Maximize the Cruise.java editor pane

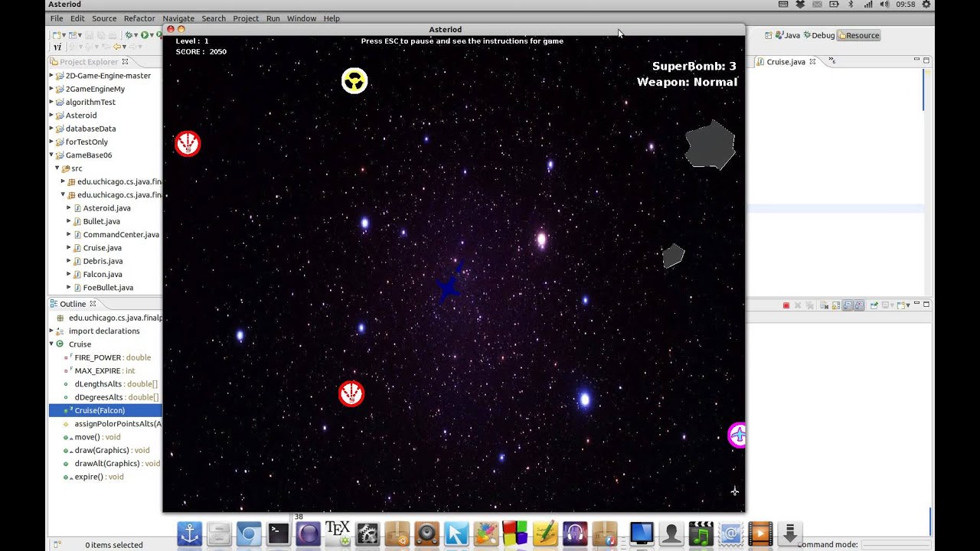926,60
